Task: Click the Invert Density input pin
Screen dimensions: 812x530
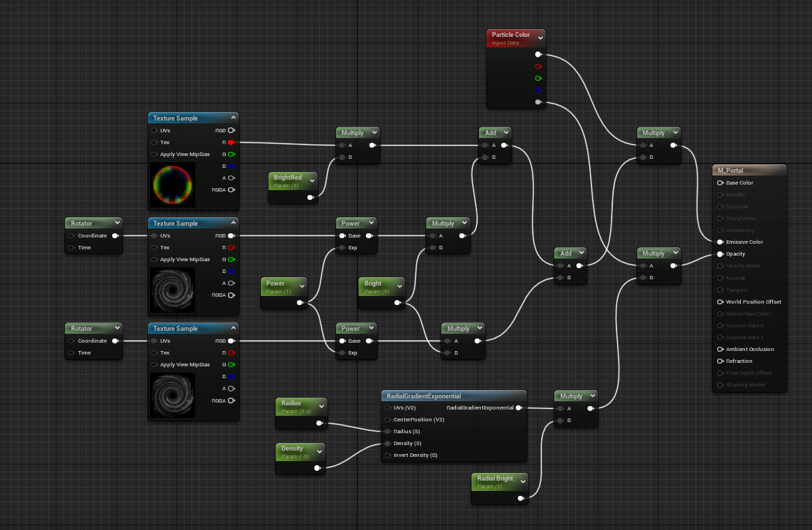Action: [x=388, y=455]
